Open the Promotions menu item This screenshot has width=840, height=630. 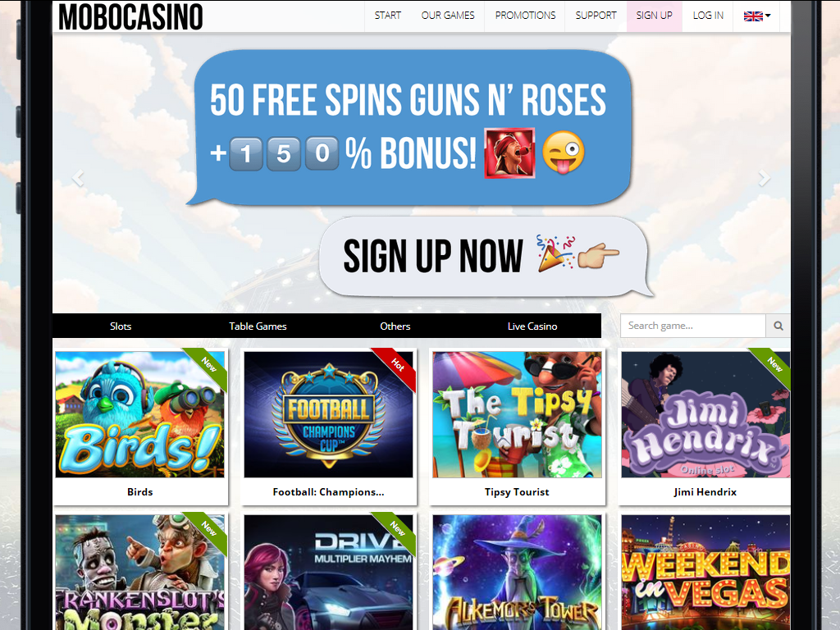point(525,16)
